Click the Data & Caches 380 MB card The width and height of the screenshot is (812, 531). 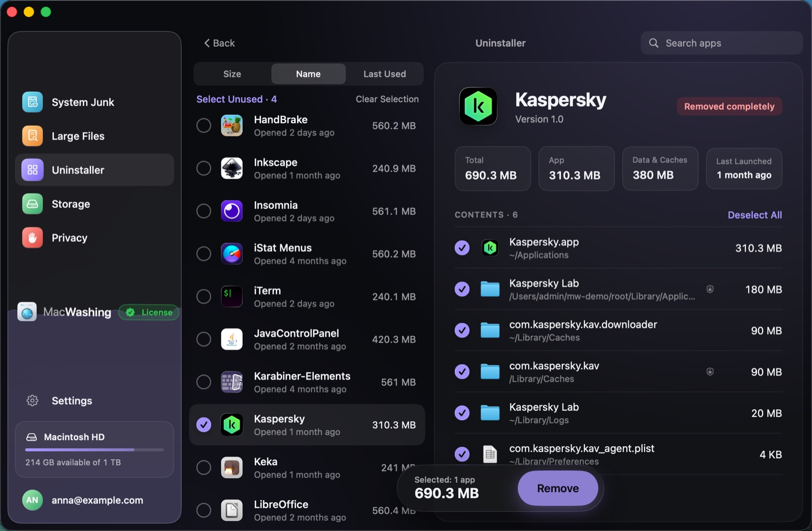click(660, 168)
